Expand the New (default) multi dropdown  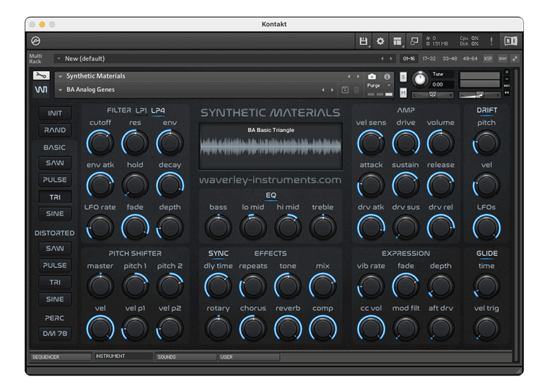[59, 58]
